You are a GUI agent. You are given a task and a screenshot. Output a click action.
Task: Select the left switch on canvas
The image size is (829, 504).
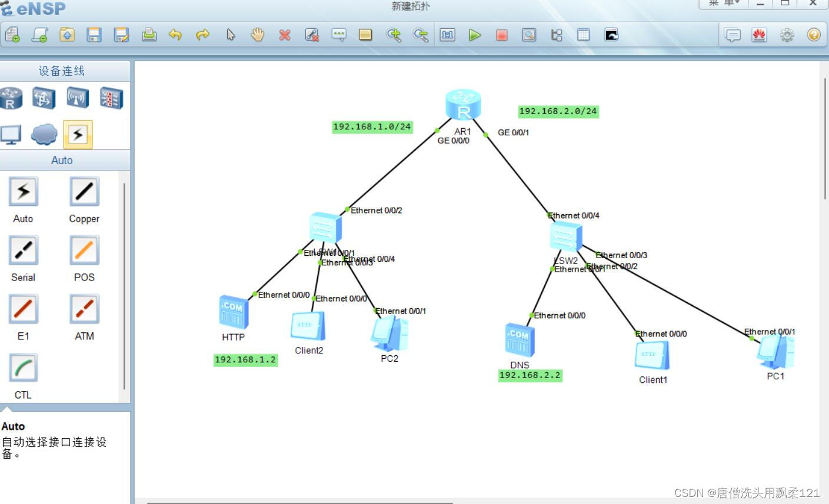(325, 228)
